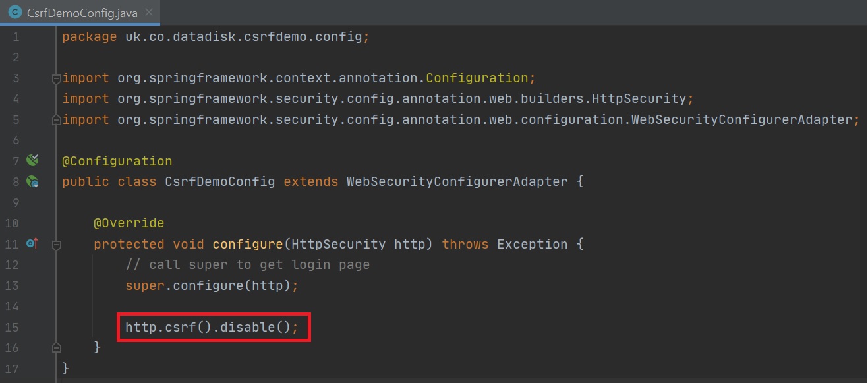Click the overriding method gutter icon on line 11
This screenshot has width=868, height=383.
click(32, 244)
